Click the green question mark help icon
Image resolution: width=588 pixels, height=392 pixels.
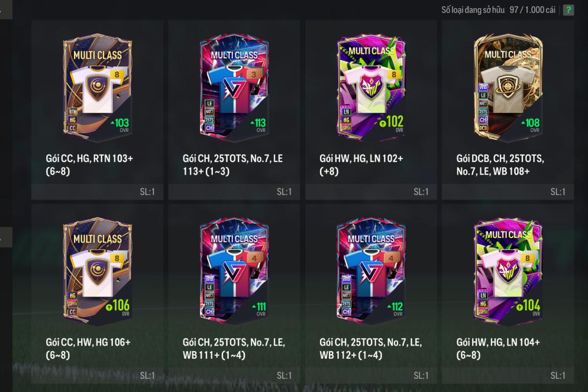tap(568, 10)
